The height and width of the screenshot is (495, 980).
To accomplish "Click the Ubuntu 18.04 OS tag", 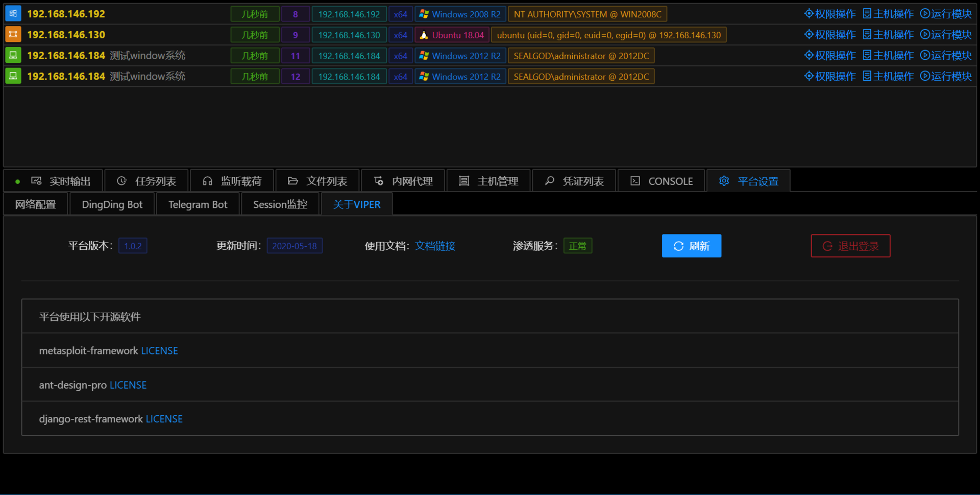I will (452, 35).
